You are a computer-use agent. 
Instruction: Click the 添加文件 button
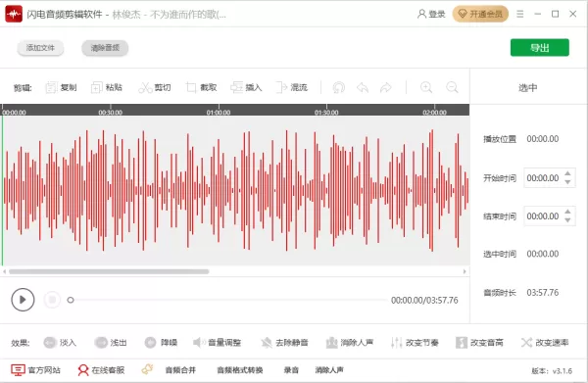point(40,48)
